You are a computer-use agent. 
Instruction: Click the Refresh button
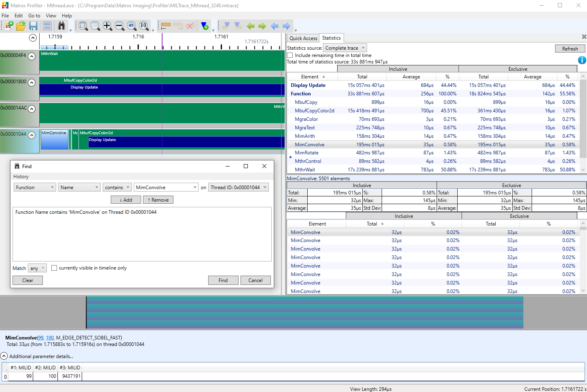[570, 48]
